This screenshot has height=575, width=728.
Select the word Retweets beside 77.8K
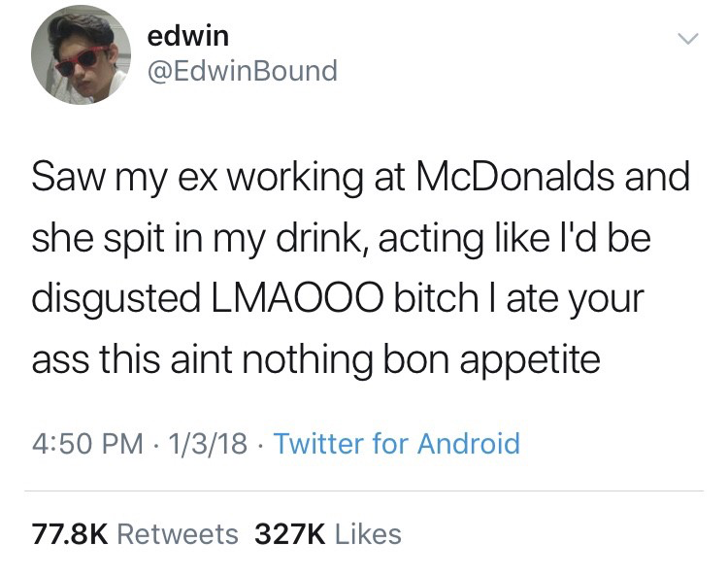pos(178,533)
